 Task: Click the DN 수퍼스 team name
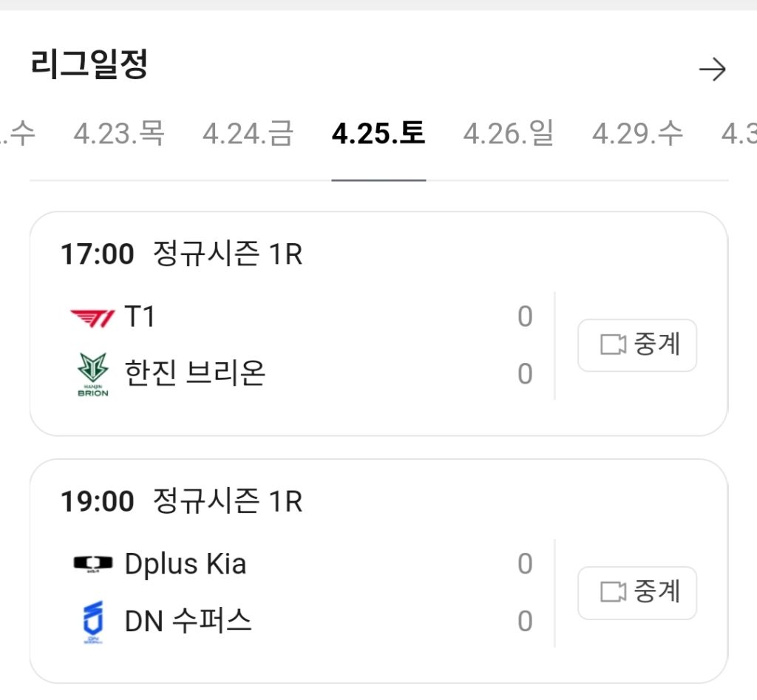[189, 622]
